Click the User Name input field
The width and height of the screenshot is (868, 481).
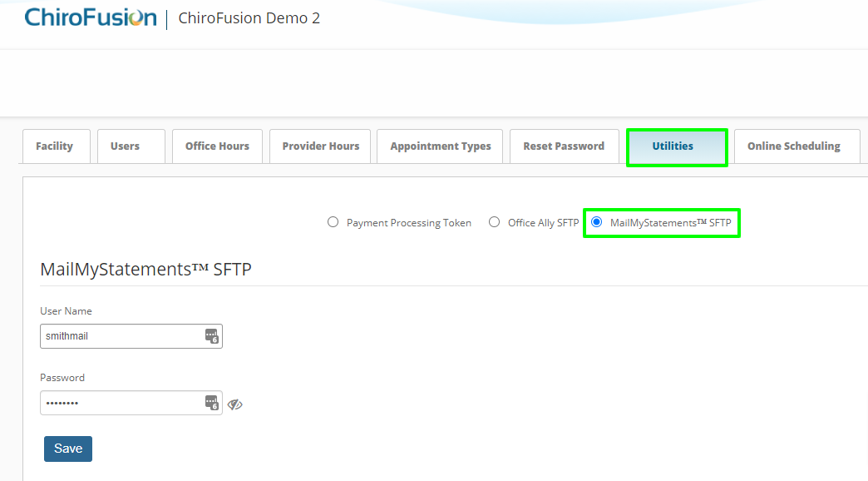131,336
